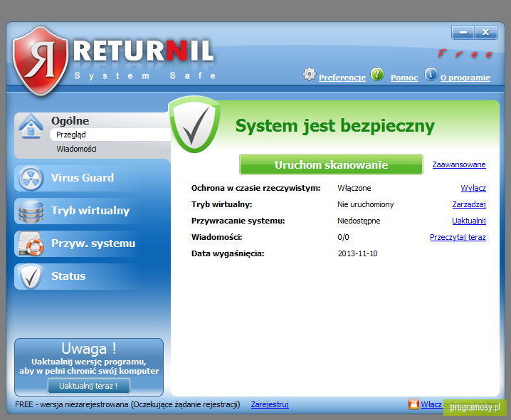The width and height of the screenshot is (511, 420).
Task: Click the expiry date 2013-11-10
Action: pos(357,253)
